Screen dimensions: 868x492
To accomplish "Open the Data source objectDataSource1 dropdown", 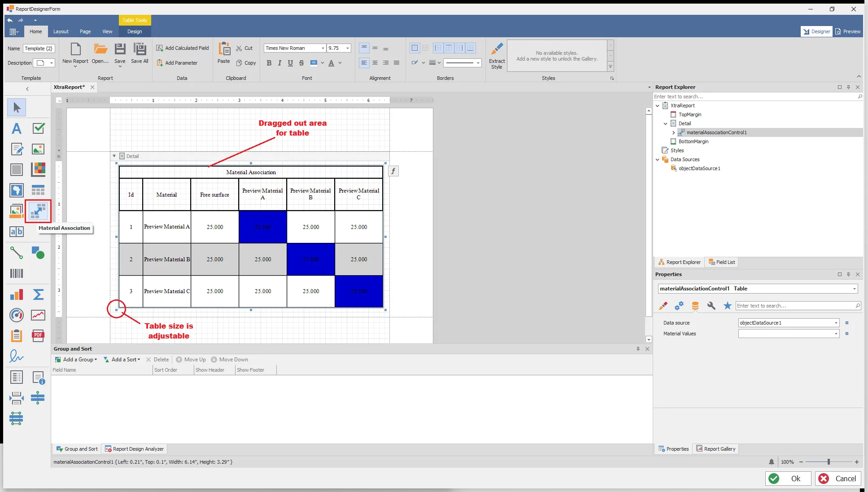I will pyautogui.click(x=836, y=323).
